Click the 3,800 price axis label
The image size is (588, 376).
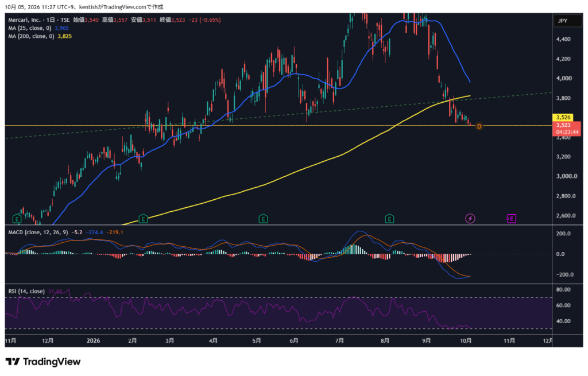[563, 98]
